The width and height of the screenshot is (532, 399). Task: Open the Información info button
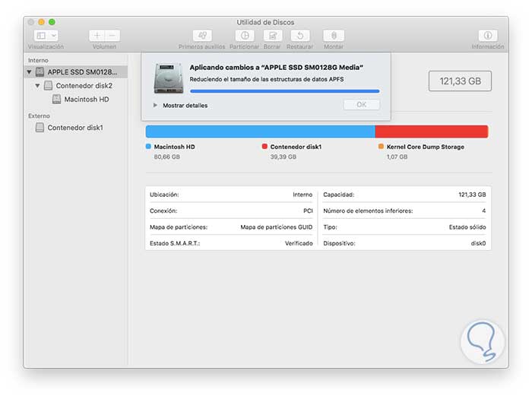tap(488, 35)
